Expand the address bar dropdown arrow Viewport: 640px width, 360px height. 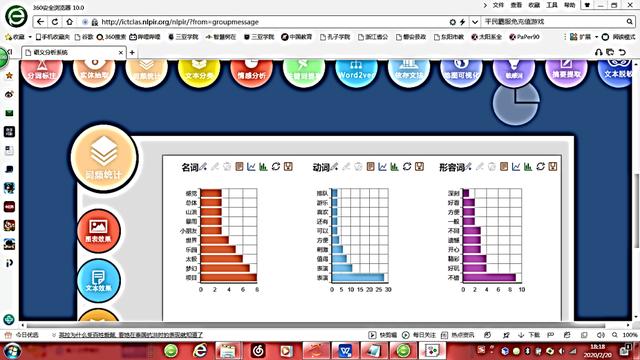point(475,22)
